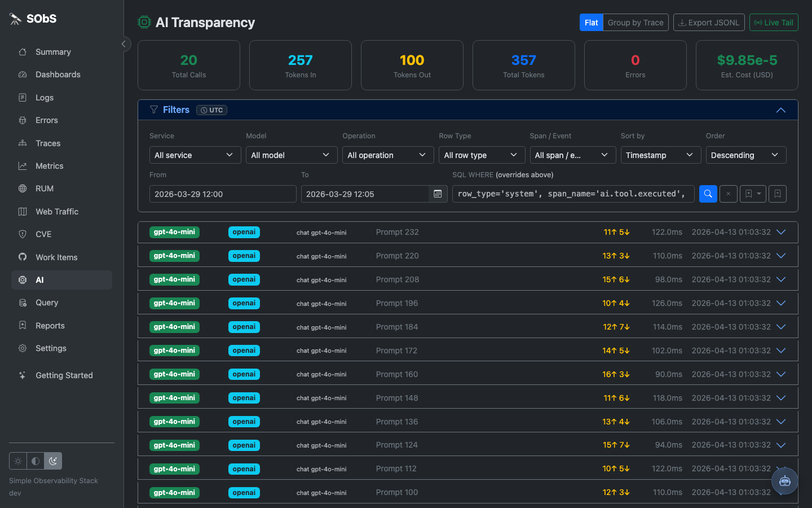Click the funnel icon beside Filters
The image size is (812, 508).
(x=153, y=110)
